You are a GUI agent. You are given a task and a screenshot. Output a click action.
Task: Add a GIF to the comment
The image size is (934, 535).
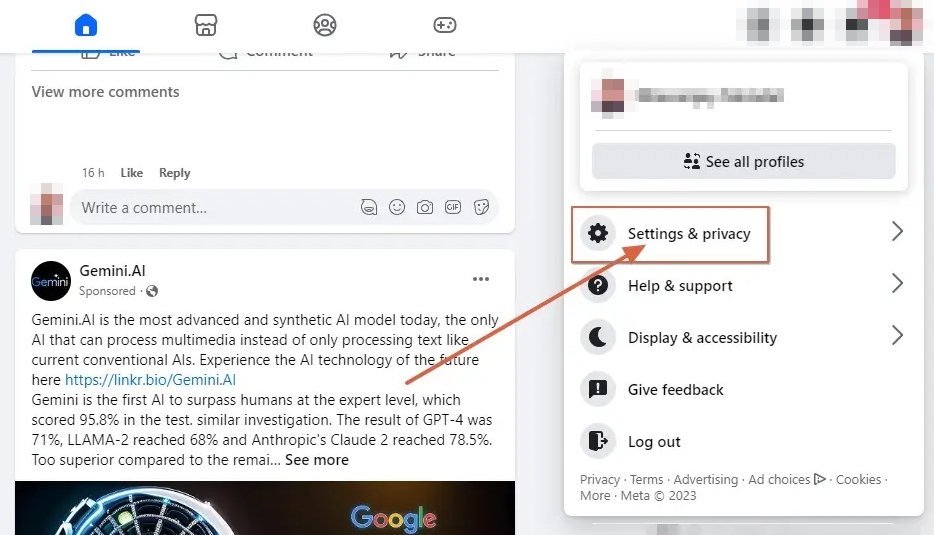[x=453, y=207]
